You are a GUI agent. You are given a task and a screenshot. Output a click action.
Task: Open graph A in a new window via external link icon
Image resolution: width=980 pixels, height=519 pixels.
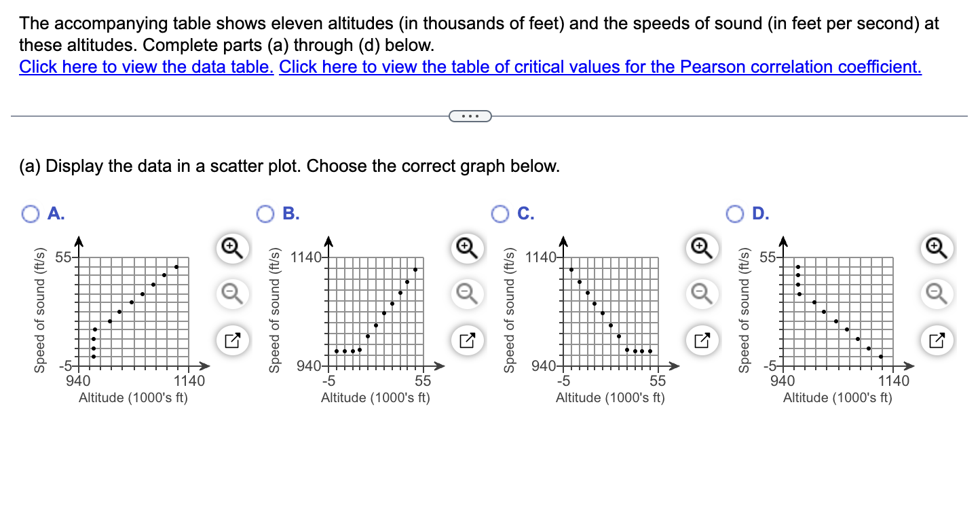[232, 340]
